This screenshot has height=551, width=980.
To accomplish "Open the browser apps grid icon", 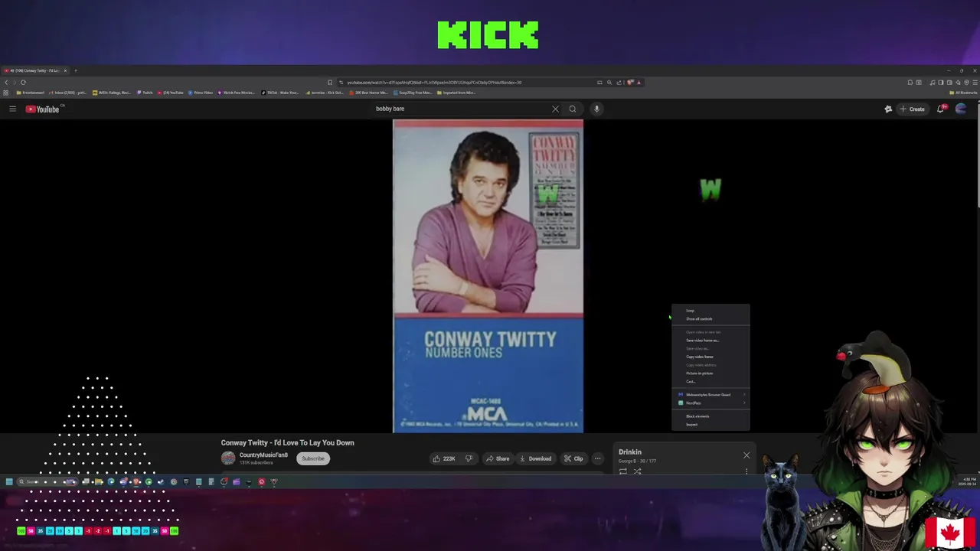I will pos(5,93).
